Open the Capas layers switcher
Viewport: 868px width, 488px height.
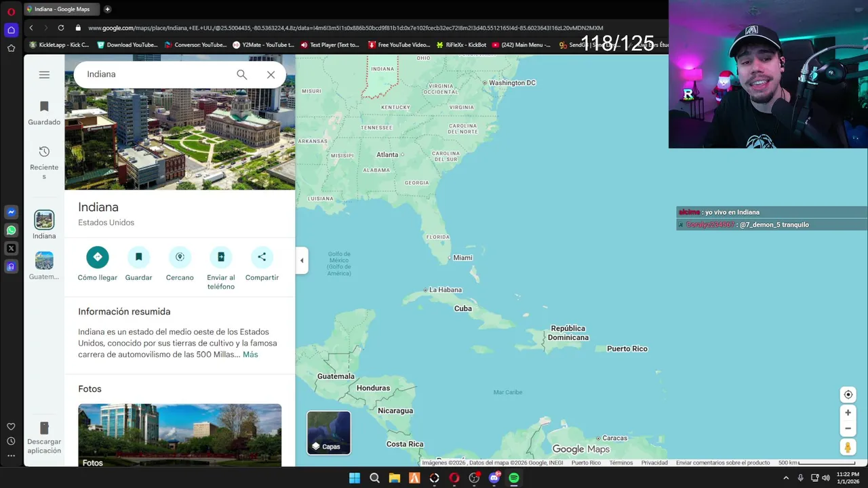(x=329, y=432)
